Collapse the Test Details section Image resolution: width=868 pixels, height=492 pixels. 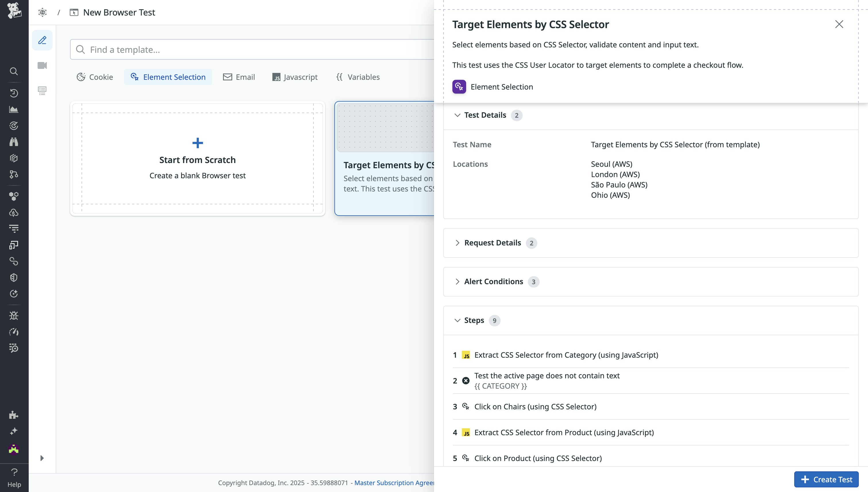point(458,115)
